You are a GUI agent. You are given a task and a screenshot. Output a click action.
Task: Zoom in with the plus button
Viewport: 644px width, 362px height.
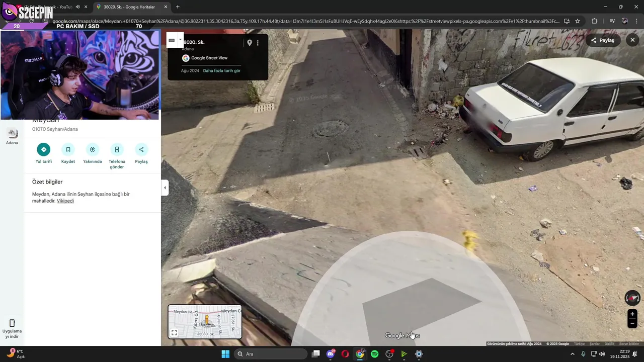pos(632,314)
